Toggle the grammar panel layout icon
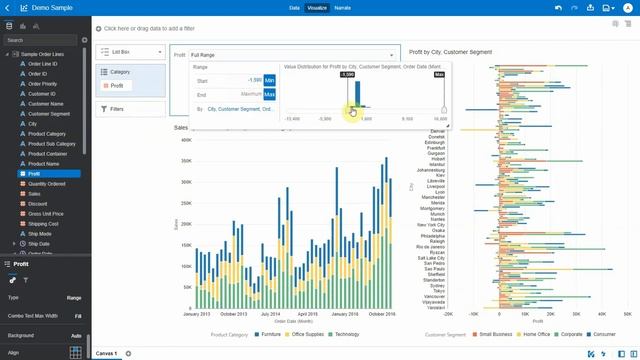Viewport: 640px width, 360px height. pos(633,353)
